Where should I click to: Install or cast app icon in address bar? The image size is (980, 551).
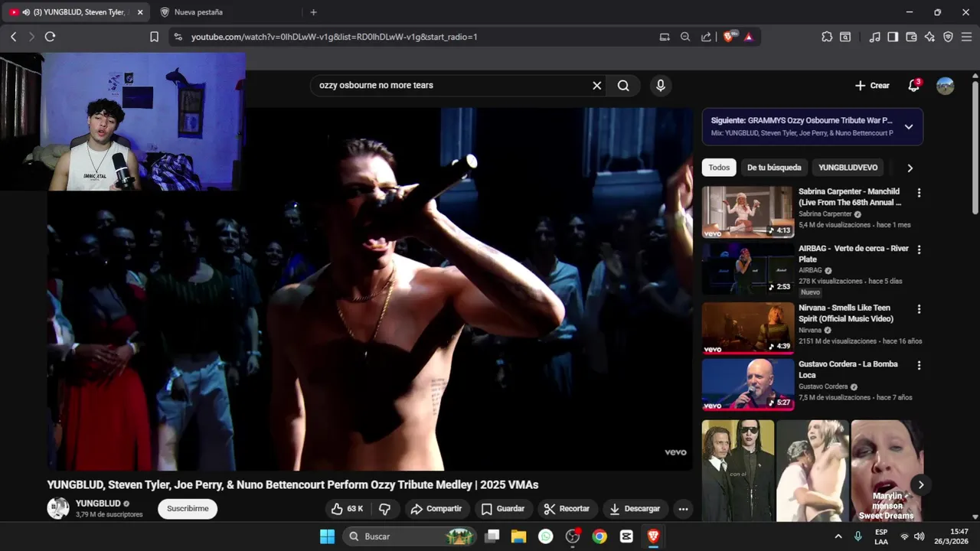click(x=665, y=37)
